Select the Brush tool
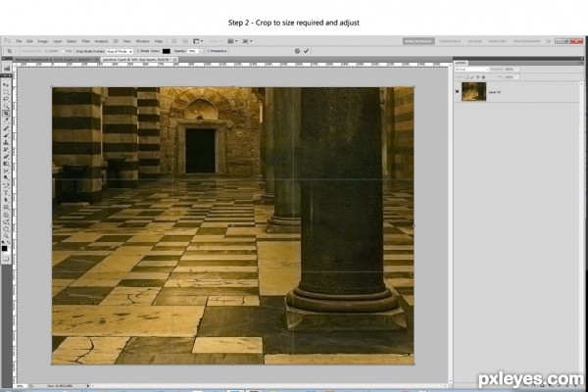The image size is (588, 392). (6, 134)
